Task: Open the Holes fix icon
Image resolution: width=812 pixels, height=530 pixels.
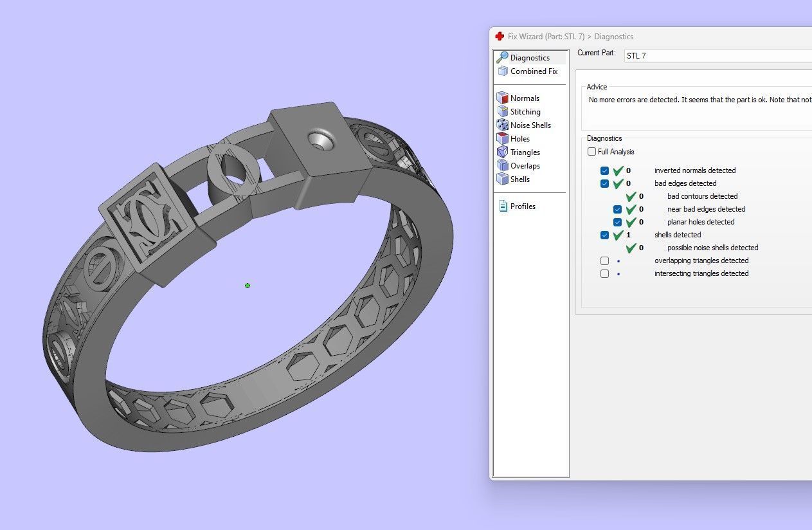Action: 502,139
